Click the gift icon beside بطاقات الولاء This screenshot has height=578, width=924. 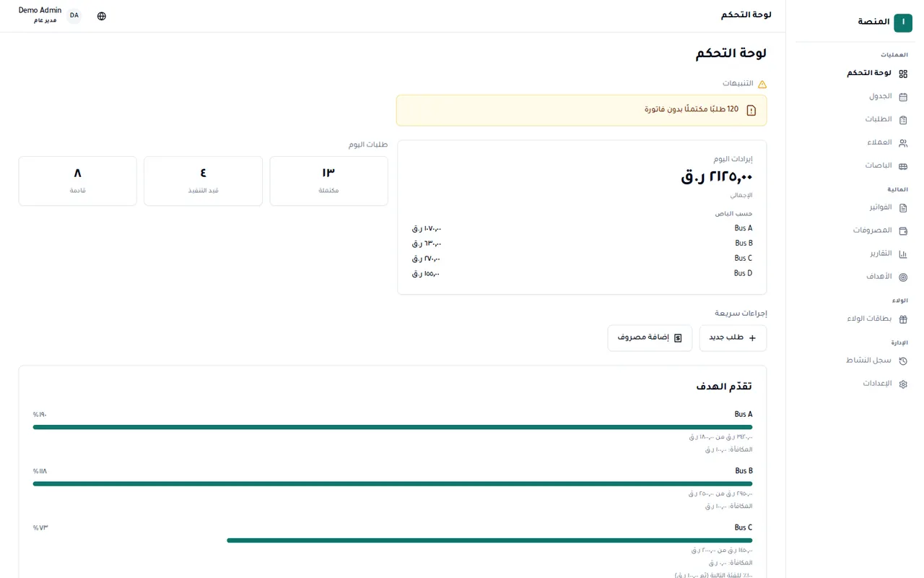(x=903, y=319)
